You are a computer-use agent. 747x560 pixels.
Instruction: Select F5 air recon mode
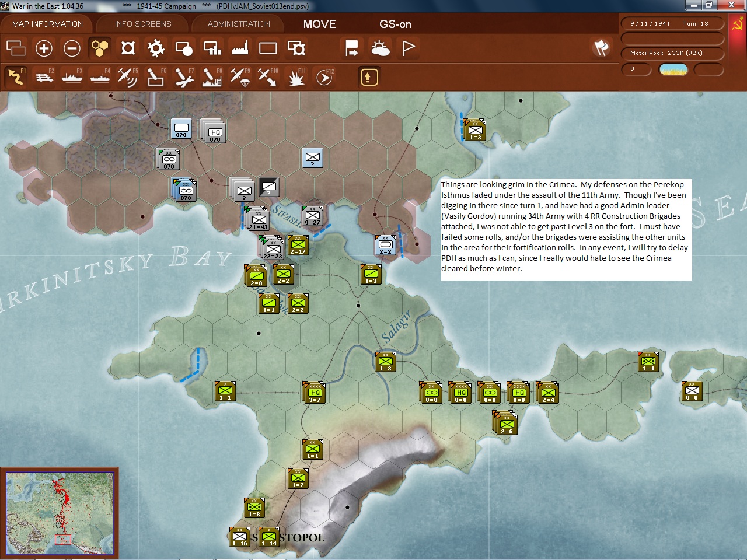click(x=128, y=76)
